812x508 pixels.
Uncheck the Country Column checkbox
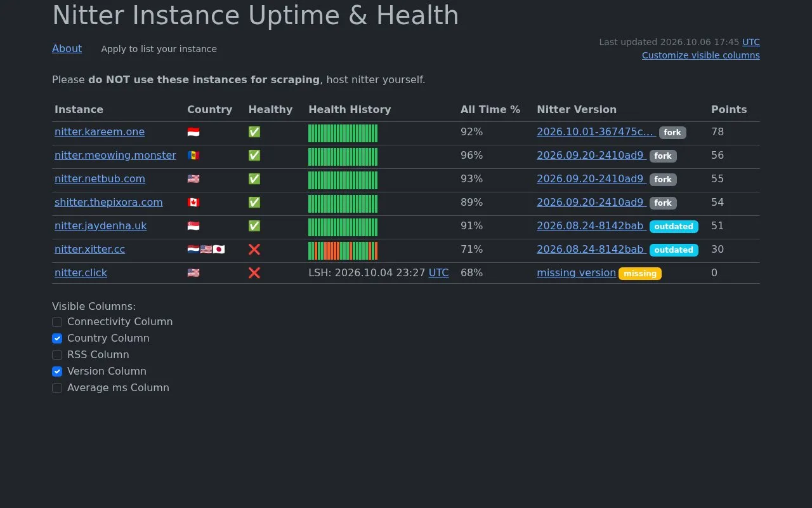(x=57, y=338)
